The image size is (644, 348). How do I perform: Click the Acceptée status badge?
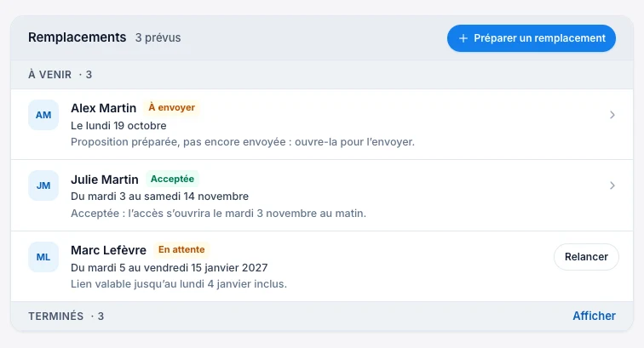tap(172, 179)
